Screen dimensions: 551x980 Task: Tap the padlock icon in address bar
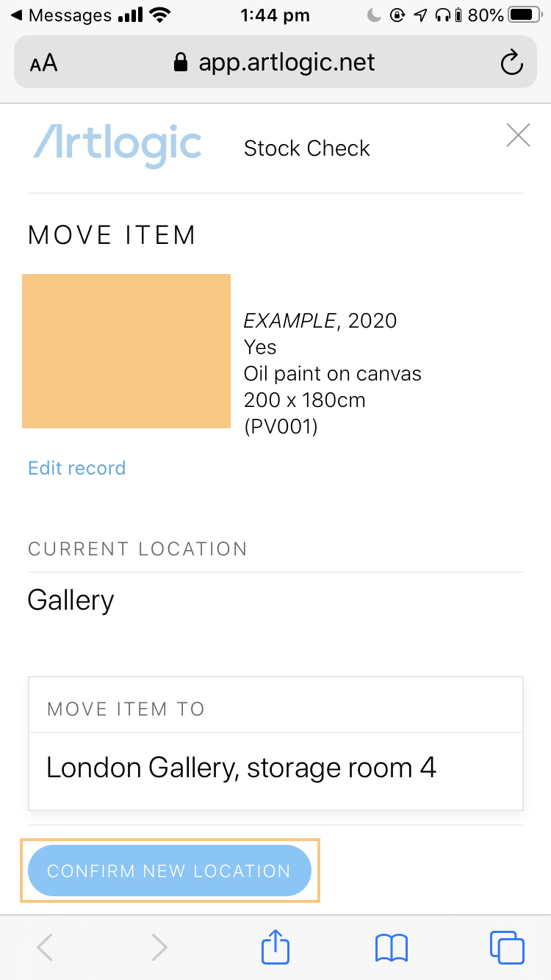(x=180, y=62)
